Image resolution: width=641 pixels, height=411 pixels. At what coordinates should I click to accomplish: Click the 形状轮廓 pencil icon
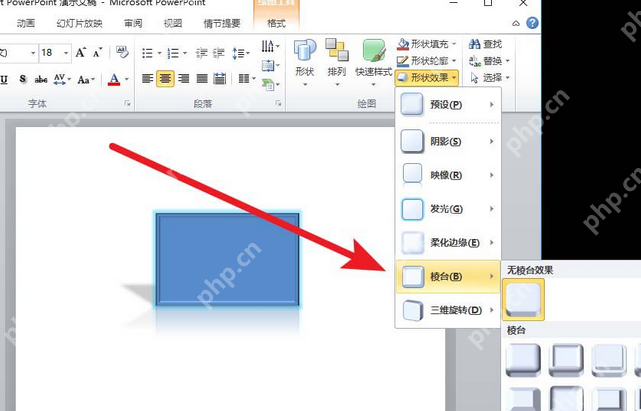[403, 61]
